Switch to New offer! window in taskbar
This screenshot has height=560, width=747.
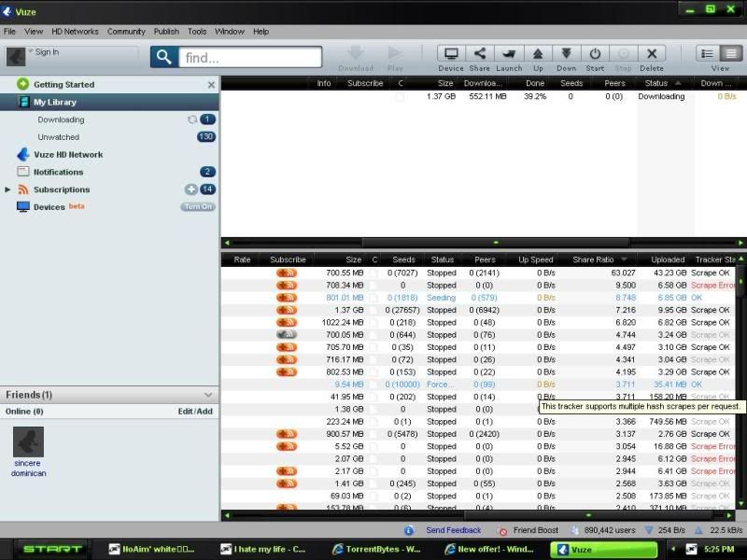pos(488,549)
